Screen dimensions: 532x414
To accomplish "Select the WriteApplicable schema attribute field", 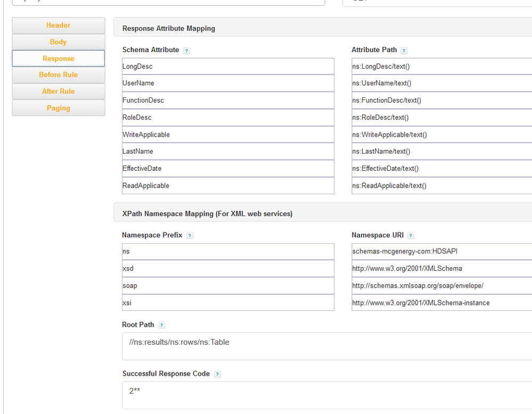I will pos(228,135).
